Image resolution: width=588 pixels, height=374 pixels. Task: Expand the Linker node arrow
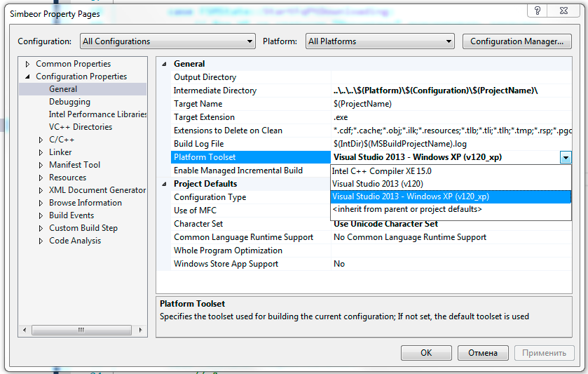(41, 152)
